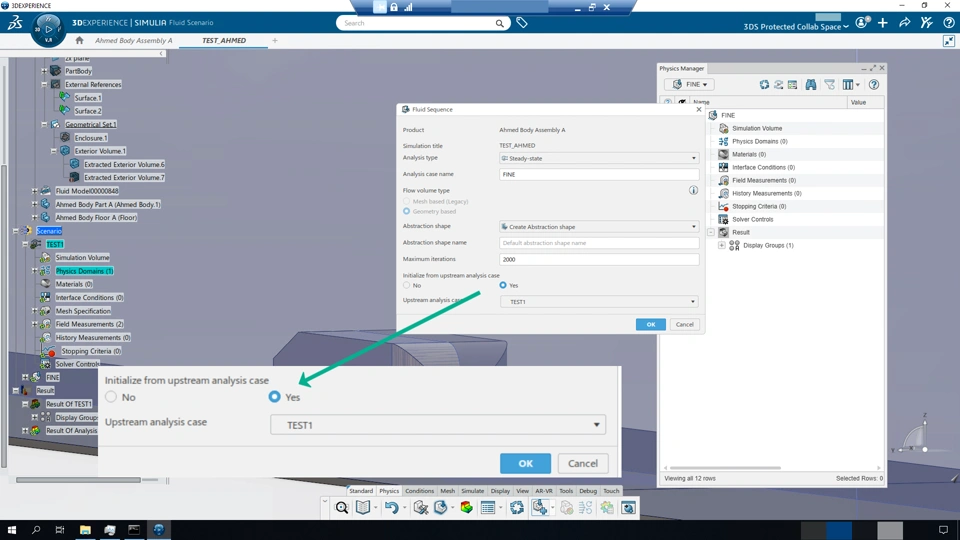The height and width of the screenshot is (540, 960).
Task: Click the filter funnel icon in Physics Manager
Action: (830, 84)
